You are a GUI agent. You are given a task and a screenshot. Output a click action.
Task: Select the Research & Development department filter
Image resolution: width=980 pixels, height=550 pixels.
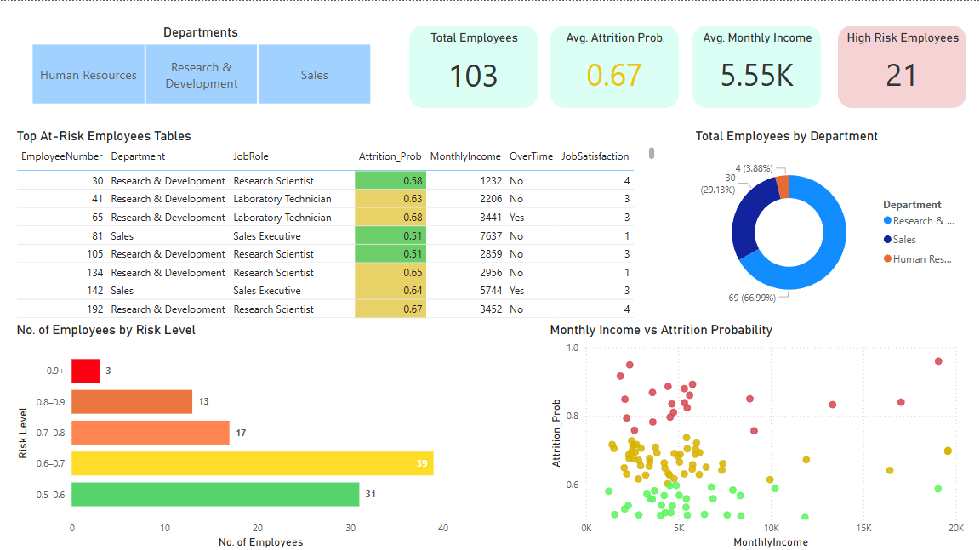click(x=201, y=74)
